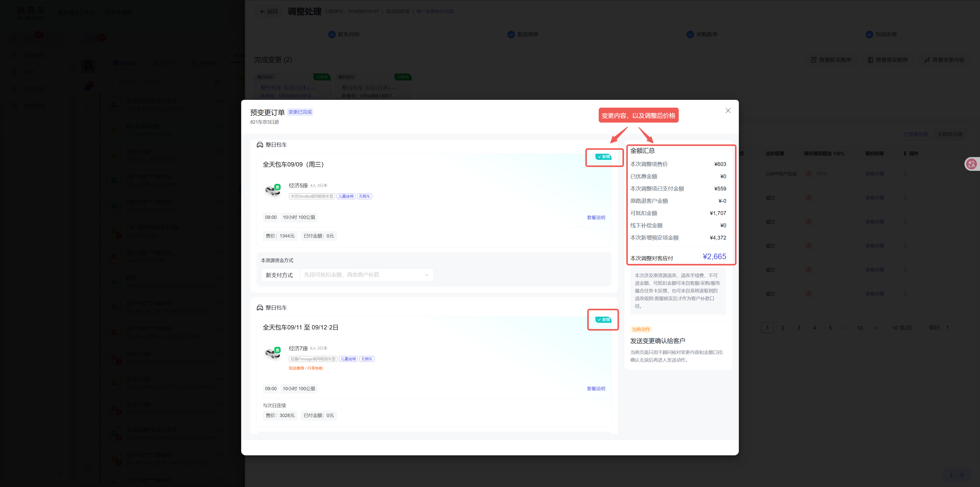Click the car icon above 全天包车09/11 section
The height and width of the screenshot is (487, 980).
pyautogui.click(x=260, y=308)
